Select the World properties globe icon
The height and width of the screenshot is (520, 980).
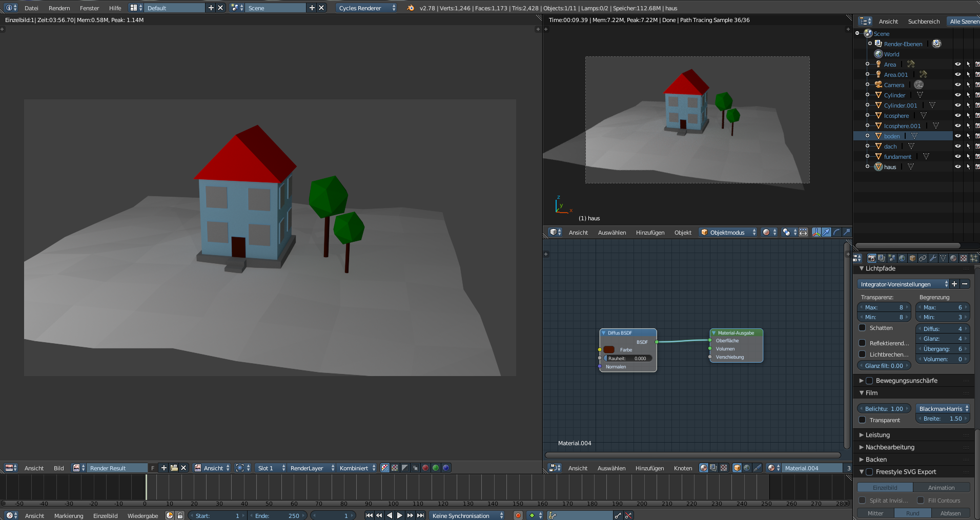902,258
